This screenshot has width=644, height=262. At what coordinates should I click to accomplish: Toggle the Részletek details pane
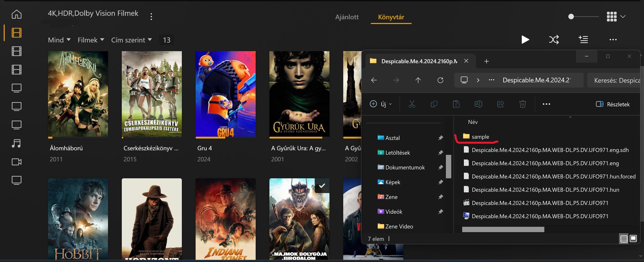[613, 104]
